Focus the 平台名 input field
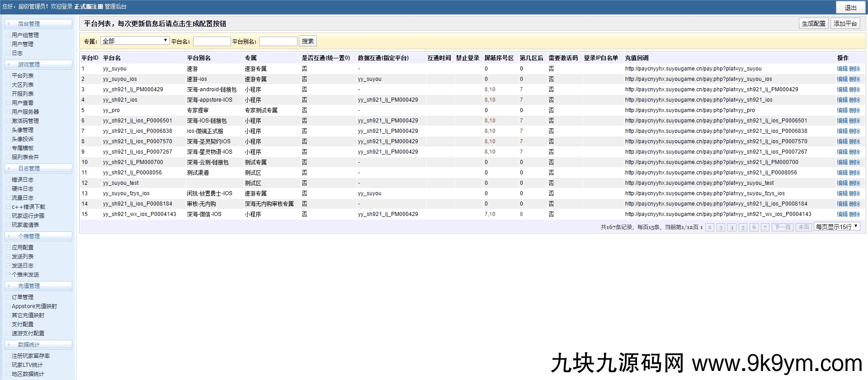 click(x=212, y=42)
